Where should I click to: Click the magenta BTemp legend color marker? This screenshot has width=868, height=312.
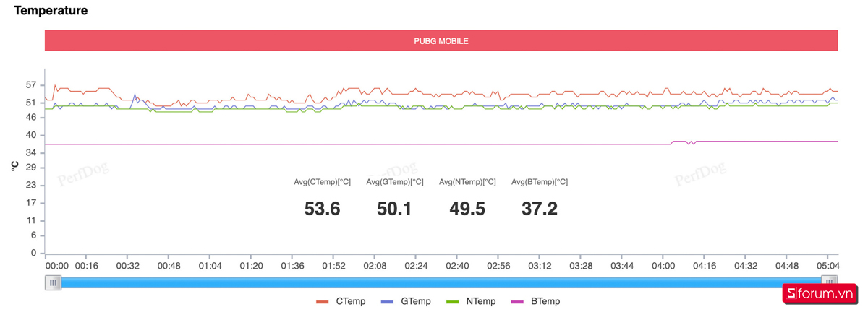click(x=517, y=301)
